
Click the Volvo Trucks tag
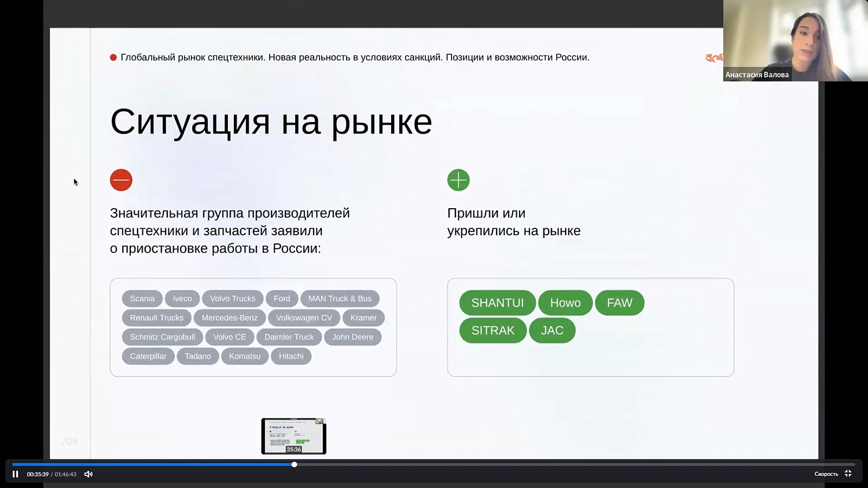[233, 298]
